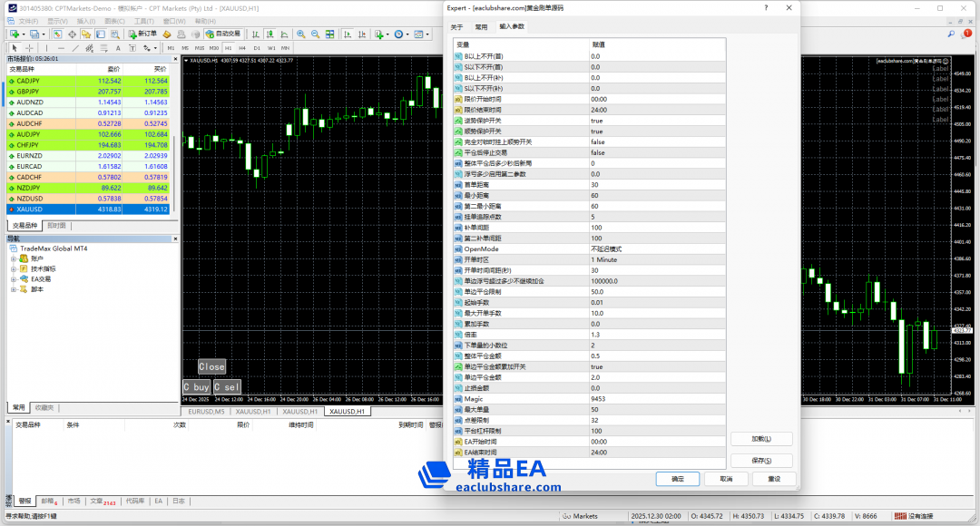Open the 图表(C) menu
Screen dimensions: 980x526
(114, 21)
